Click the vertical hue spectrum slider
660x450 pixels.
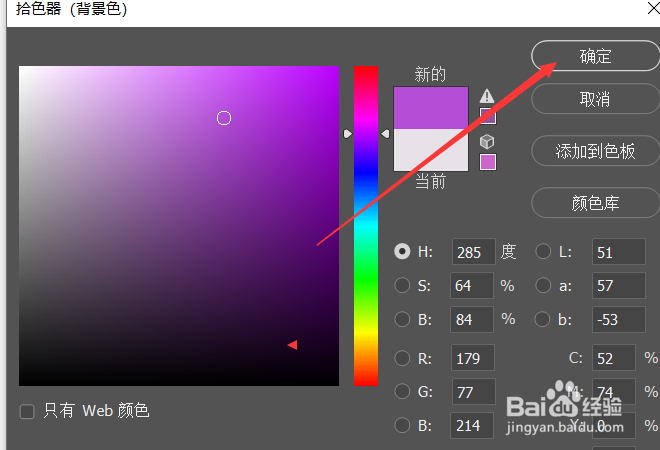[x=366, y=226]
